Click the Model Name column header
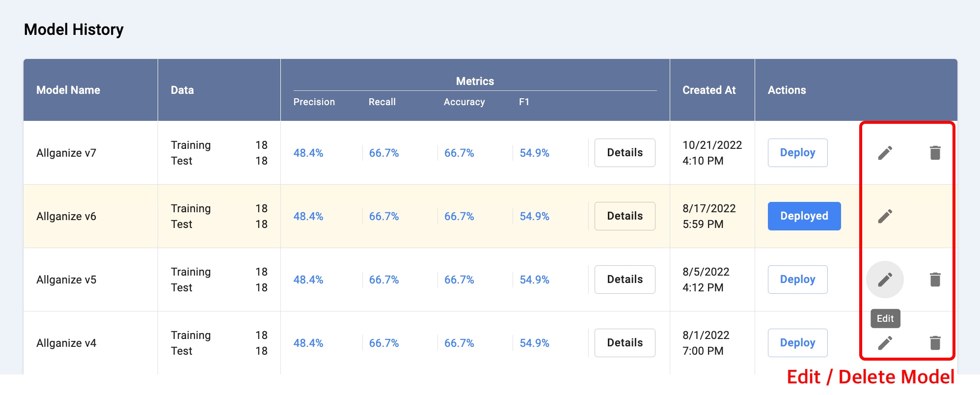Viewport: 980px width, 395px height. 68,90
